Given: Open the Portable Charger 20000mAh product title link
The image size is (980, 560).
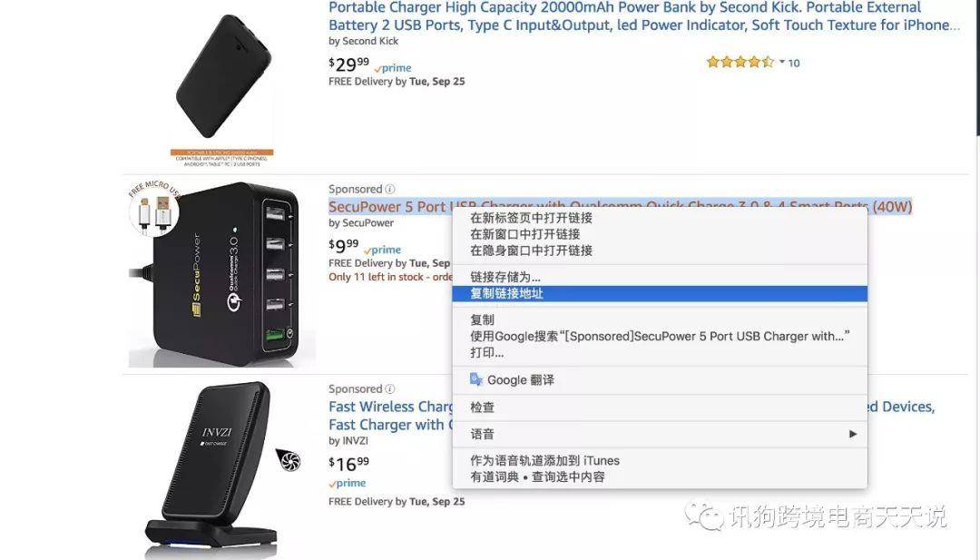Looking at the screenshot, I should coord(643,16).
